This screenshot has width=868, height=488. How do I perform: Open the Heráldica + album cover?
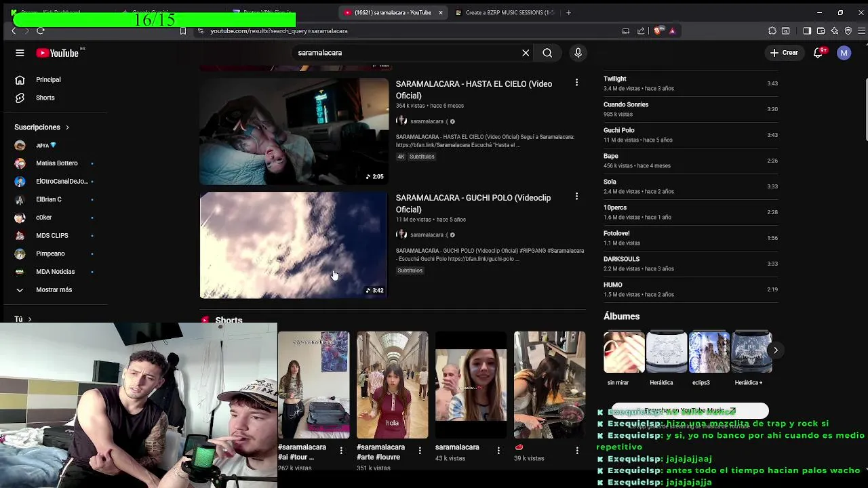pos(751,352)
